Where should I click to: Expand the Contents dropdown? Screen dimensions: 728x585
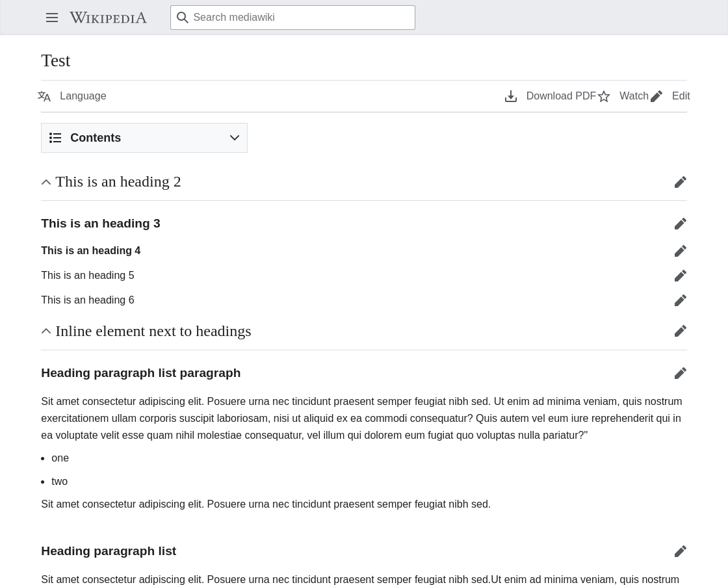(144, 138)
